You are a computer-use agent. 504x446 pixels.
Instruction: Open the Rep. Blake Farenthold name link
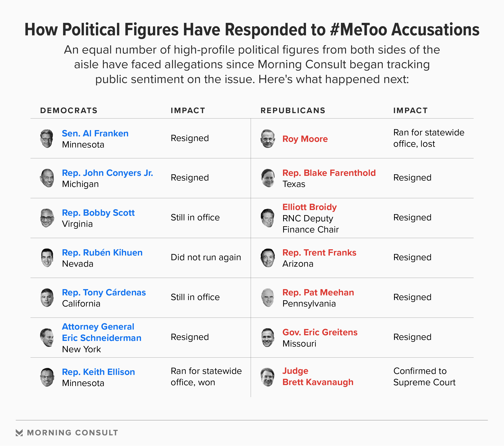[329, 173]
